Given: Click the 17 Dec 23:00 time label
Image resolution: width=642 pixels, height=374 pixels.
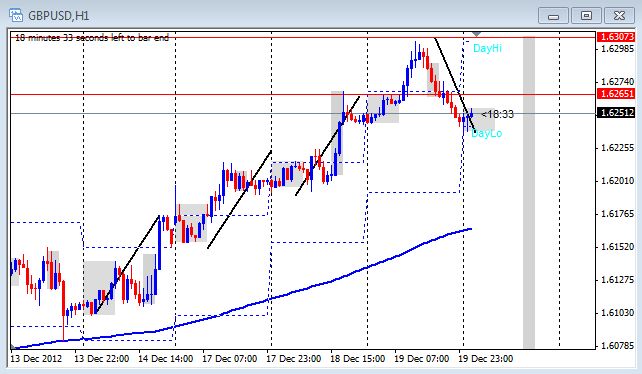Looking at the screenshot, I should click(294, 359).
